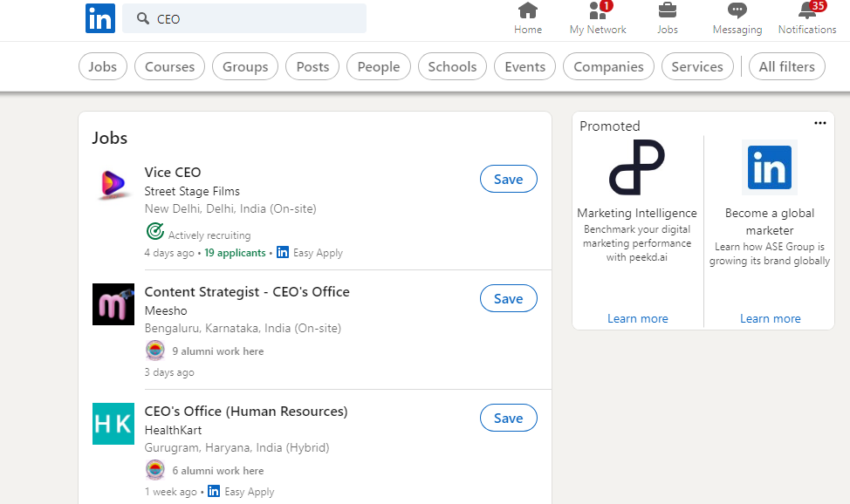The image size is (850, 504).
Task: Click Learn more for Marketing Intelligence
Action: tap(637, 318)
